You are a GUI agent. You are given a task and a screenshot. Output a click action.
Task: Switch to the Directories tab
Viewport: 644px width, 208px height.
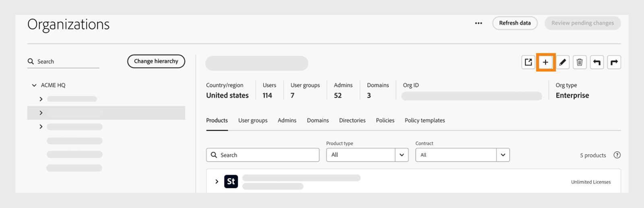[x=352, y=120]
